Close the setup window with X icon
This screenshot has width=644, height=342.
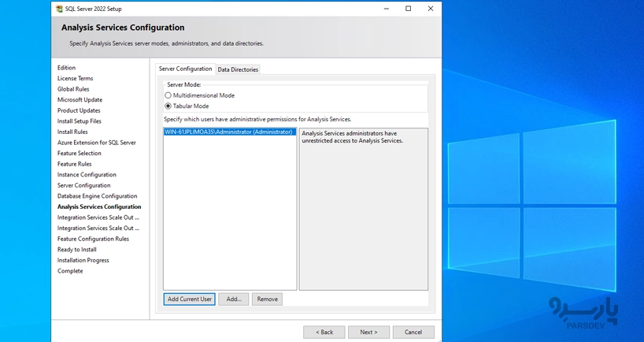pyautogui.click(x=430, y=9)
